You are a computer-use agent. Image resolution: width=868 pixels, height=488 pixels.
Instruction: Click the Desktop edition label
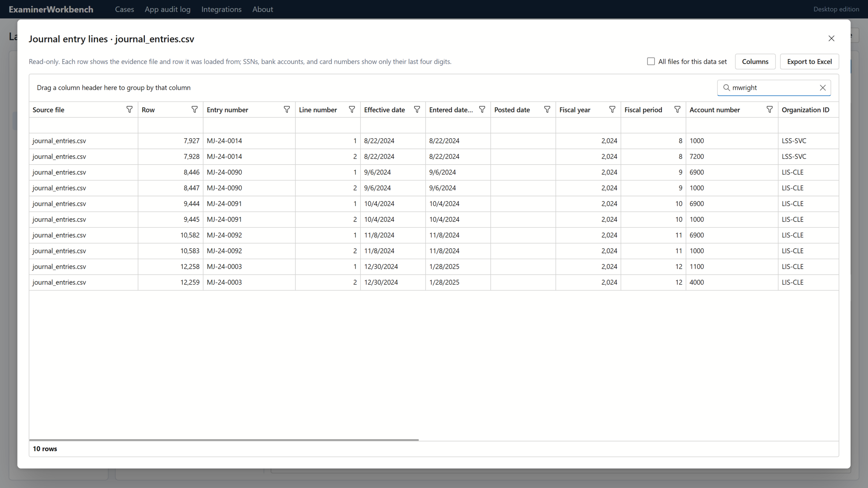pos(836,9)
